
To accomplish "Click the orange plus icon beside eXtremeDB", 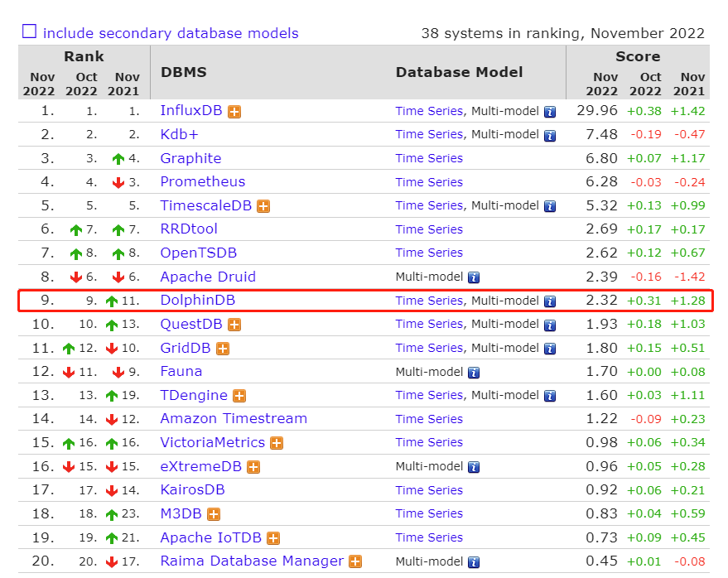I will tap(253, 467).
